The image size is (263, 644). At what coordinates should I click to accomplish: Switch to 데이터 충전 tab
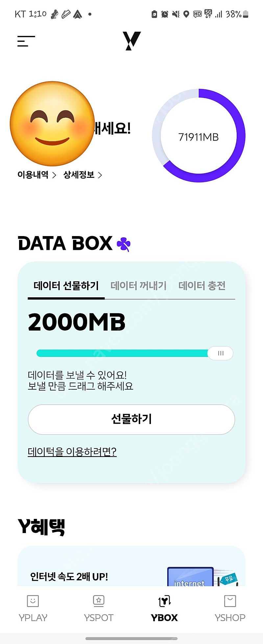pos(202,285)
